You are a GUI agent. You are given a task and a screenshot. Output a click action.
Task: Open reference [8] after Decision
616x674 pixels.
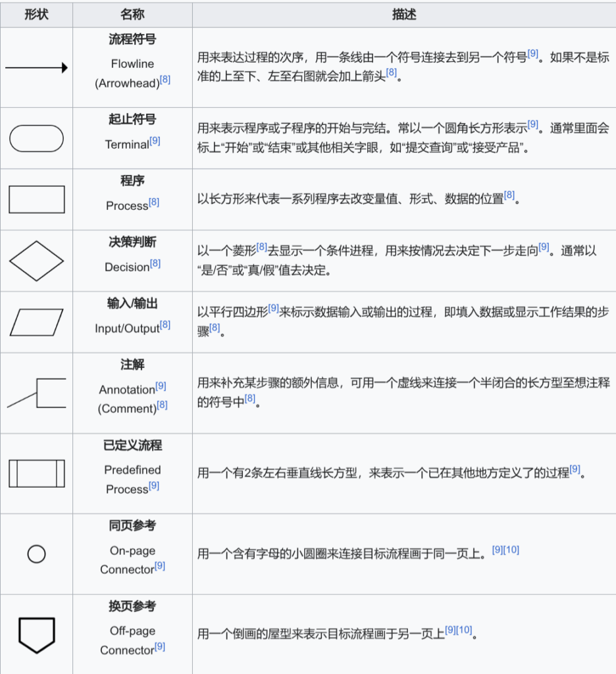coord(155,263)
